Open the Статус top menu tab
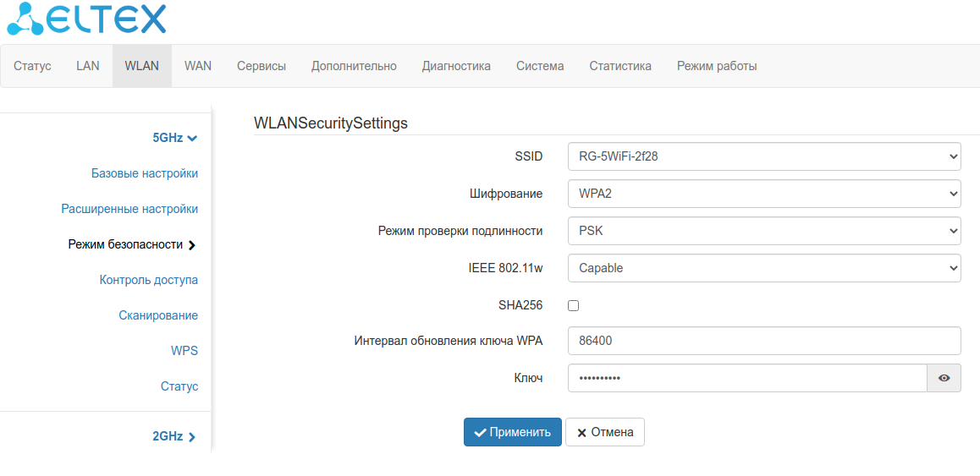The image size is (980, 476). tap(32, 66)
